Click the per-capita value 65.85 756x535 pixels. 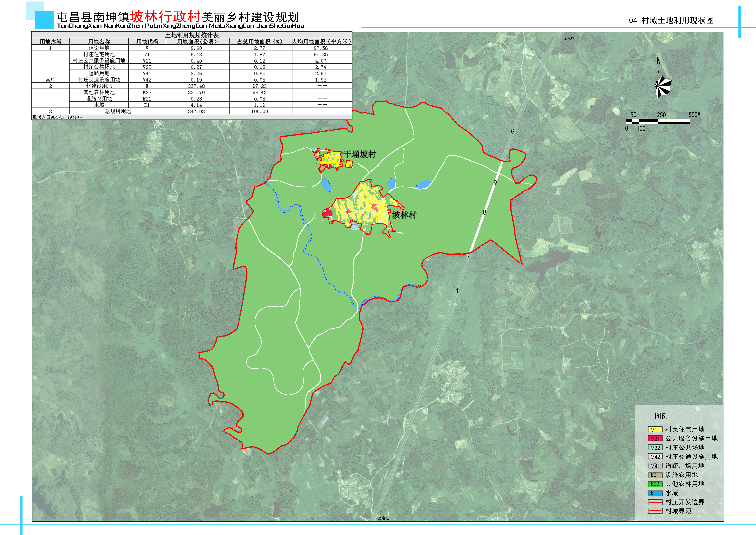pyautogui.click(x=321, y=54)
